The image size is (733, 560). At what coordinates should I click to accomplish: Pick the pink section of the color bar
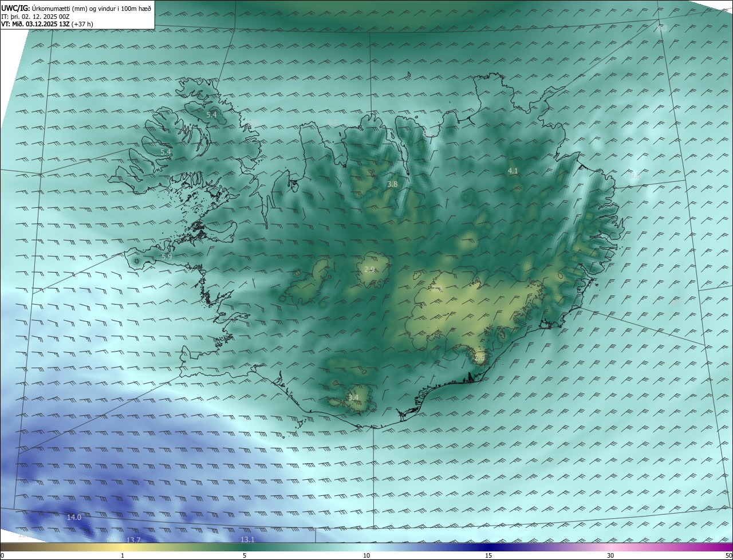[x=610, y=547]
